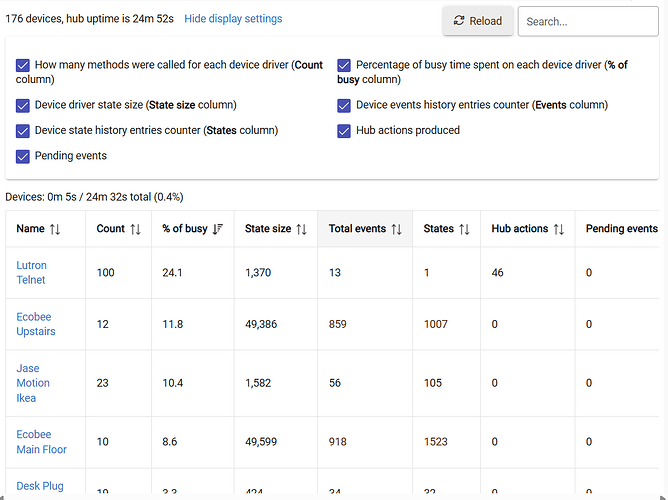Click hub actions value 46
The height and width of the screenshot is (500, 668).
point(497,273)
